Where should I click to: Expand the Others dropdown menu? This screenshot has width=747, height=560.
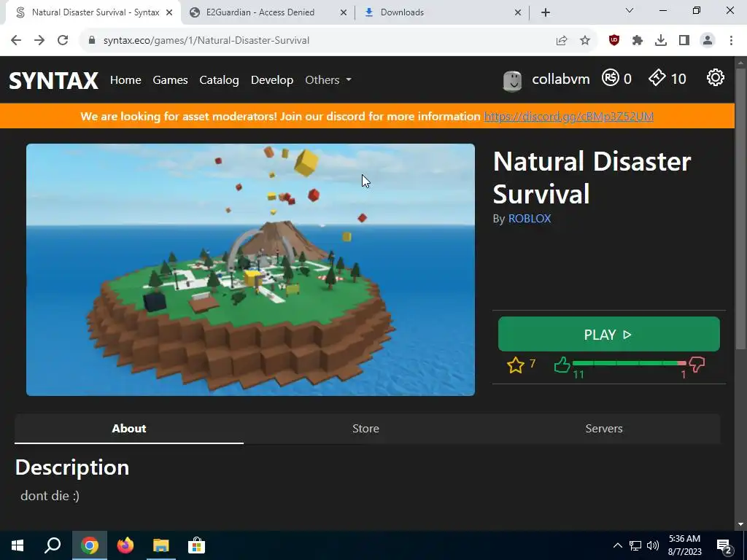click(328, 80)
